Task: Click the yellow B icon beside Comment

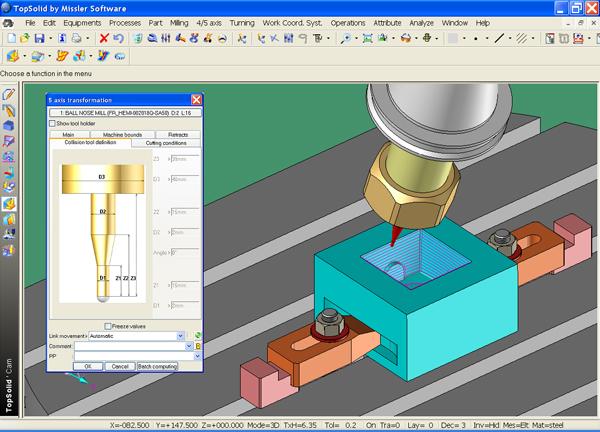Action: point(198,346)
